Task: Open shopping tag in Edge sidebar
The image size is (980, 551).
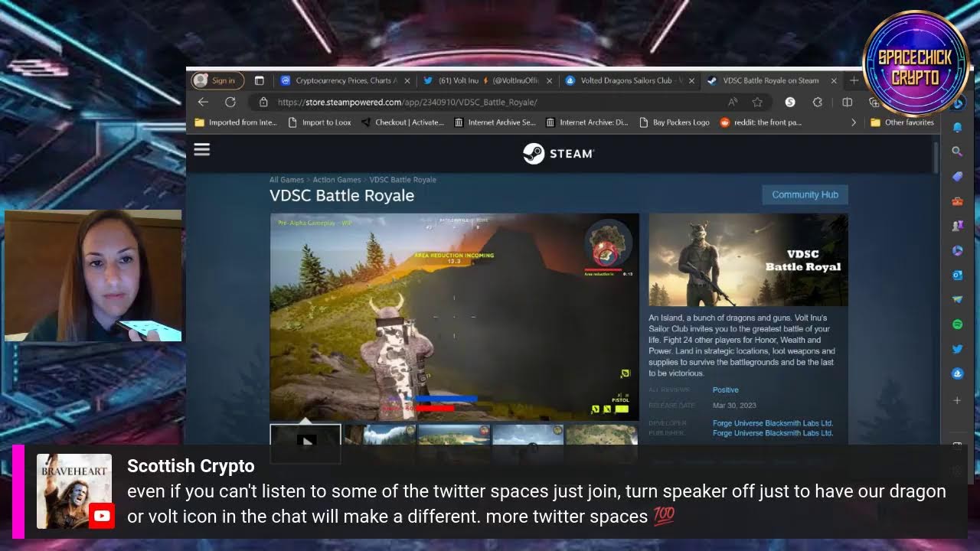Action: (957, 176)
